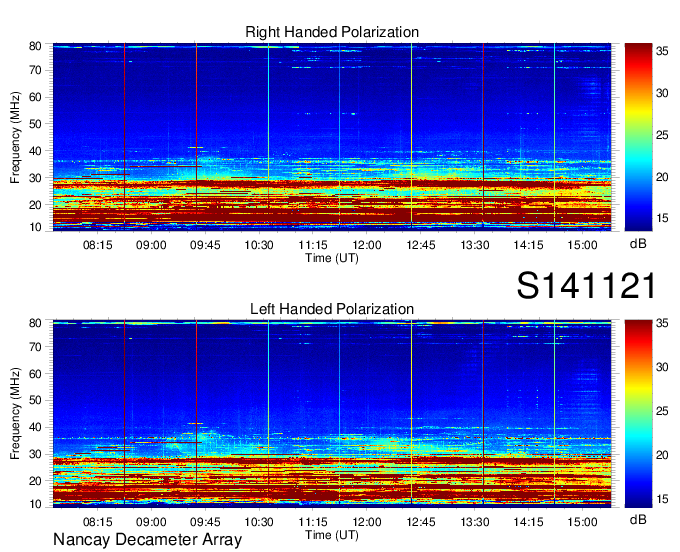680x552 pixels.
Task: Click the upper dB color bar
Action: [638, 137]
